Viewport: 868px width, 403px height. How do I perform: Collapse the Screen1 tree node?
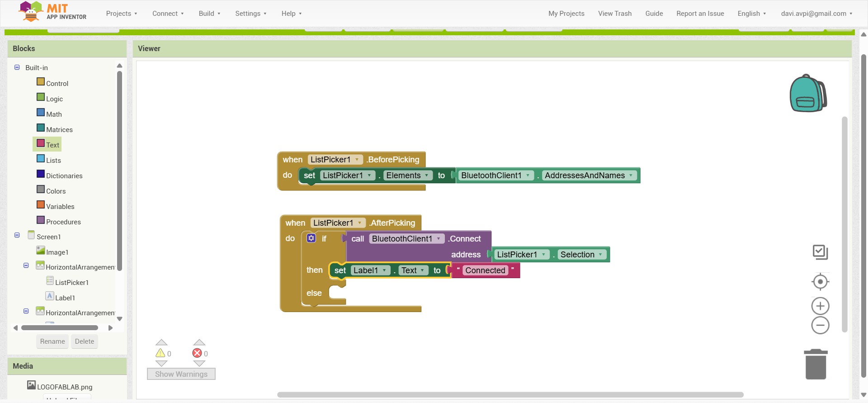17,235
